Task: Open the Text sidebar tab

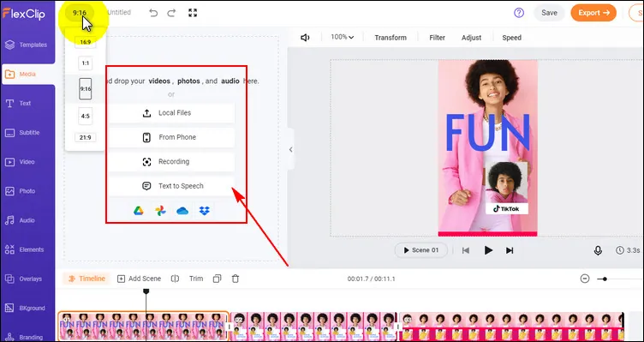Action: click(x=27, y=103)
